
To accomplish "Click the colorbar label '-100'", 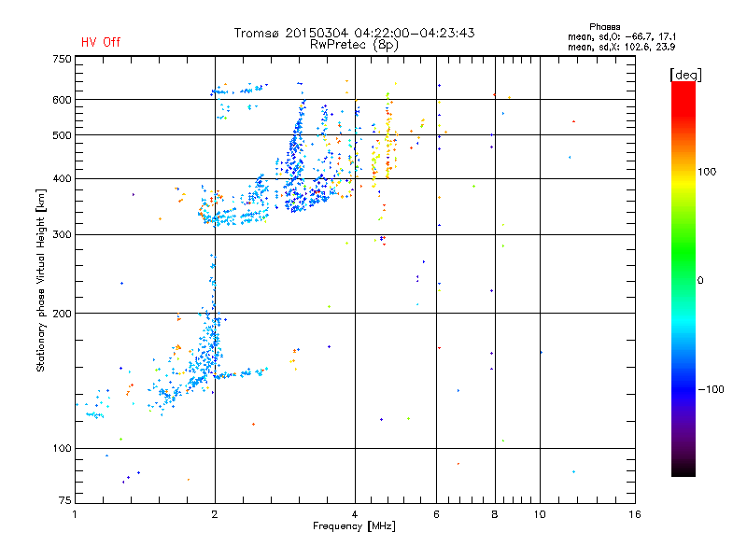I will click(711, 389).
